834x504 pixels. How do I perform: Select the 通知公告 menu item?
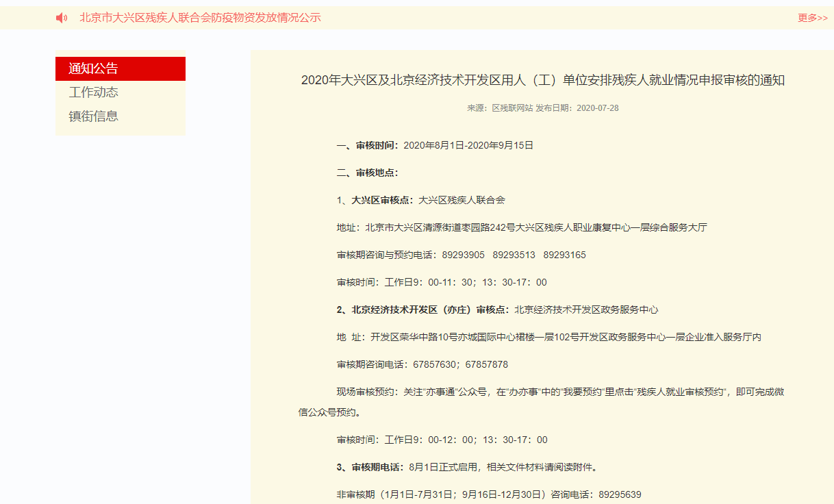[x=121, y=68]
